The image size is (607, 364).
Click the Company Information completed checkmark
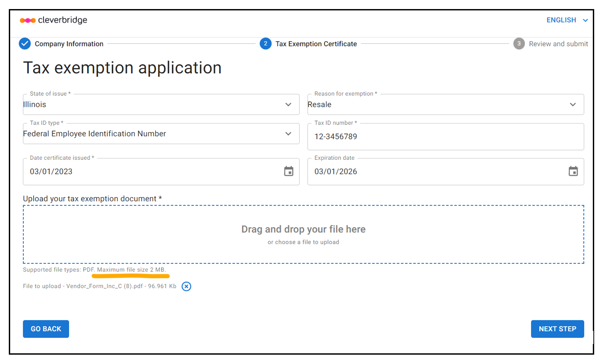pyautogui.click(x=25, y=43)
